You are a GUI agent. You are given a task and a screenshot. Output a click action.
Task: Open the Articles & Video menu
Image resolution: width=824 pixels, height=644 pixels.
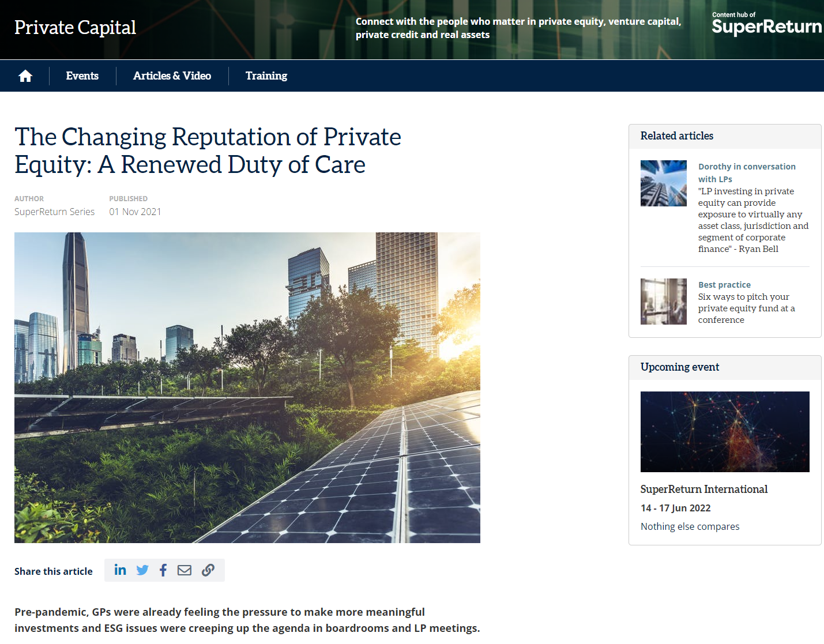pyautogui.click(x=172, y=76)
